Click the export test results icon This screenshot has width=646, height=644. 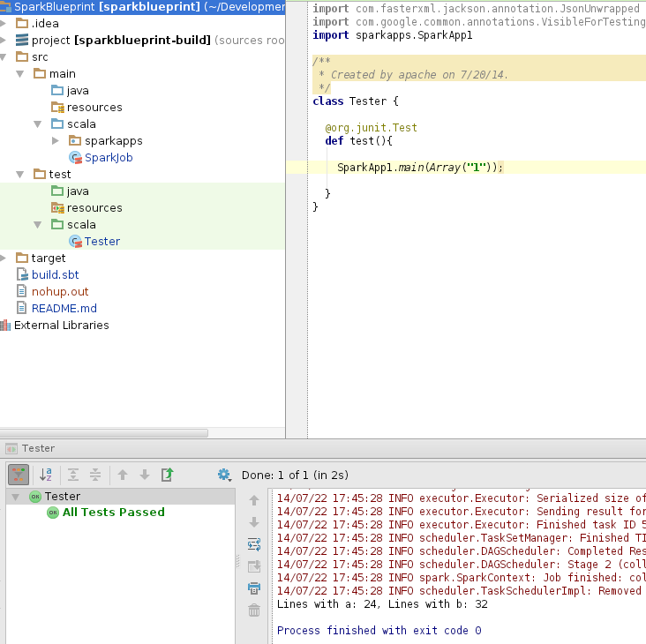[x=167, y=475]
